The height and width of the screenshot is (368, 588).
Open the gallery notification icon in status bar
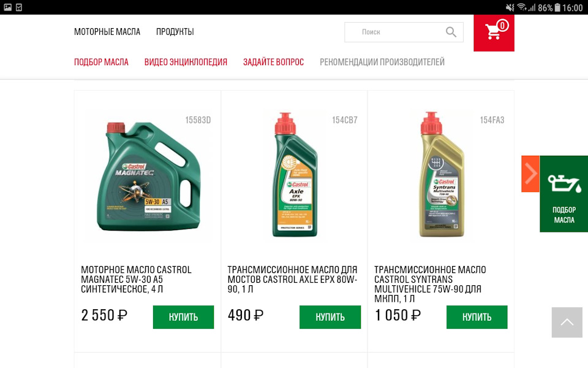[x=7, y=7]
